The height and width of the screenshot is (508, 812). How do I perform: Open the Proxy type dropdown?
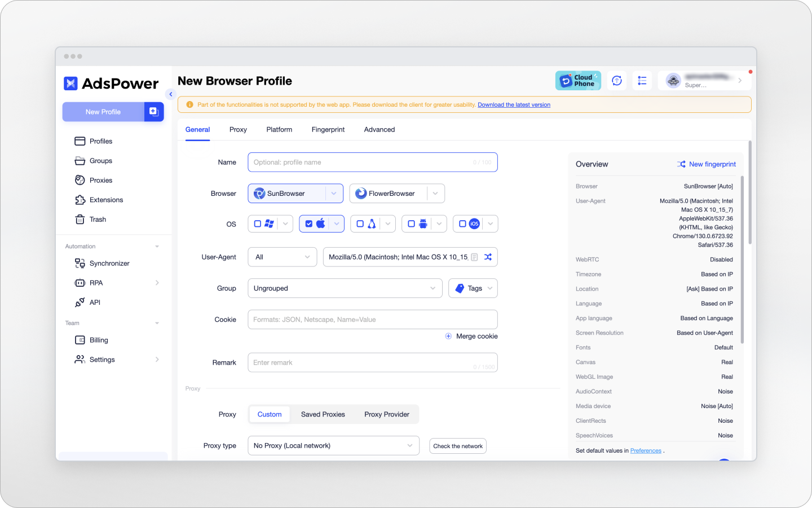point(333,445)
